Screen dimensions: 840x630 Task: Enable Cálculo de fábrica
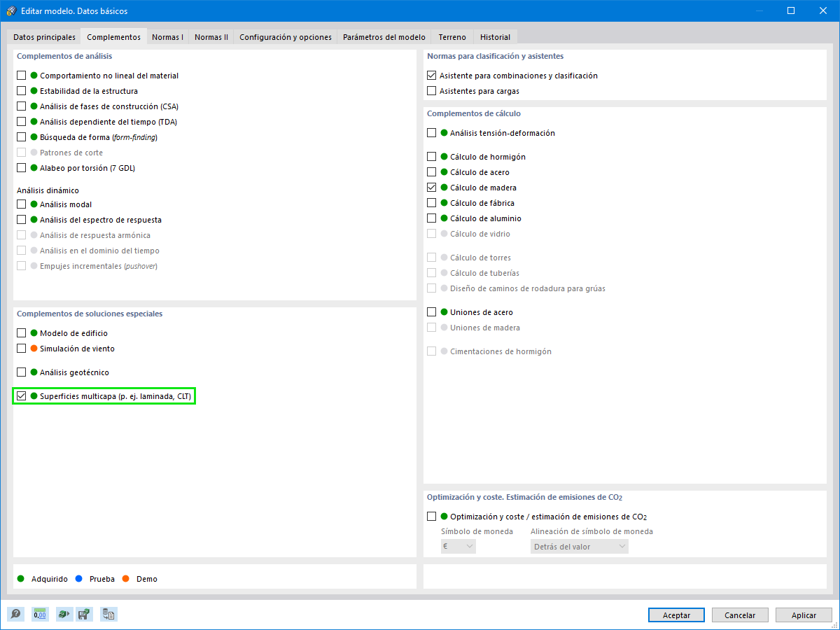pos(432,203)
